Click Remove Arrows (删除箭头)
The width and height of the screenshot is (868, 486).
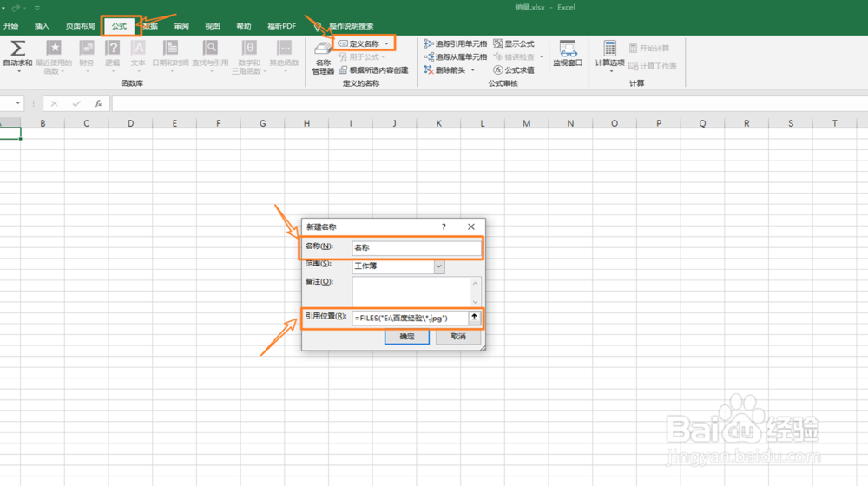445,69
